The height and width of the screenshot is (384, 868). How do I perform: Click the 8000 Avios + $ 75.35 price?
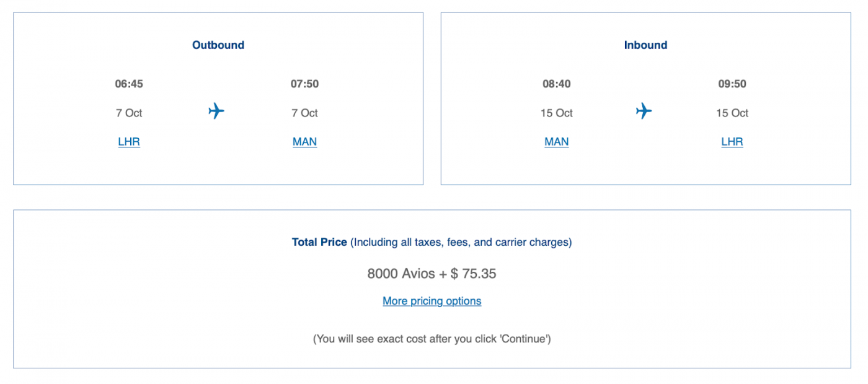[432, 274]
